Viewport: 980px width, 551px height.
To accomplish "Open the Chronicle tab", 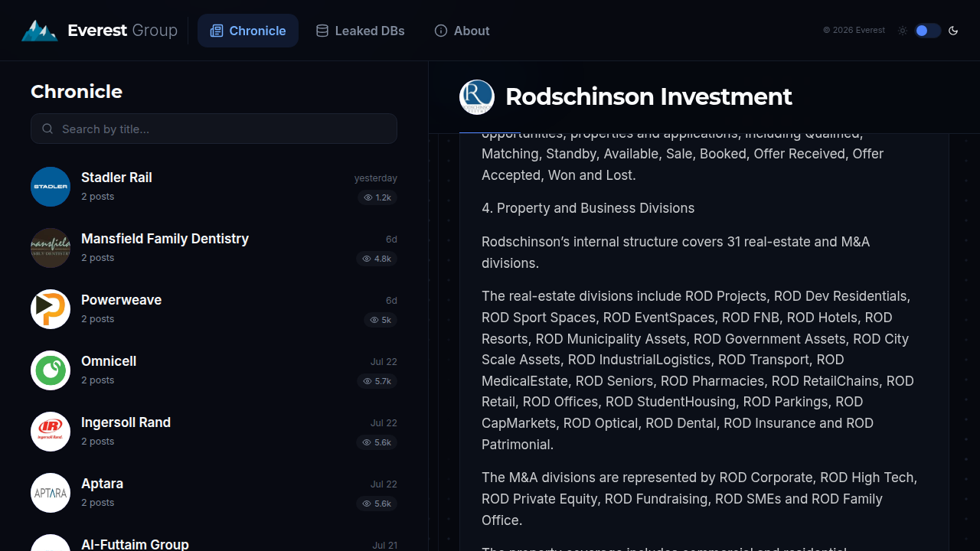I will tap(248, 31).
